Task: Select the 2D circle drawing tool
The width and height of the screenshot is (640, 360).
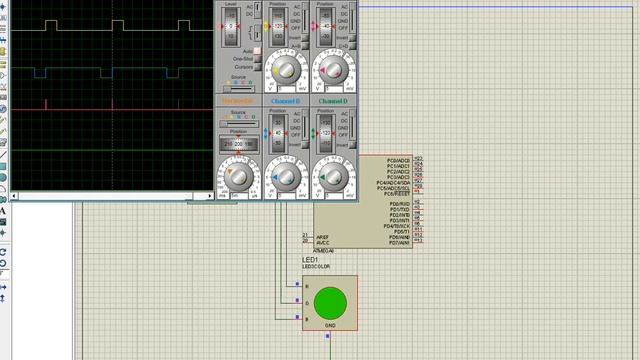Action: tap(3, 178)
